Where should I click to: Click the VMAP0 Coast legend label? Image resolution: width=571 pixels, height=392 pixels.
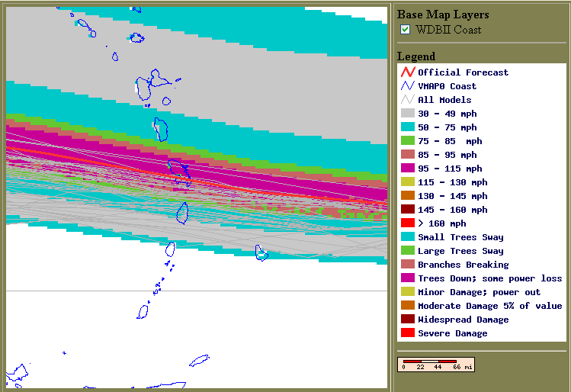(x=447, y=86)
